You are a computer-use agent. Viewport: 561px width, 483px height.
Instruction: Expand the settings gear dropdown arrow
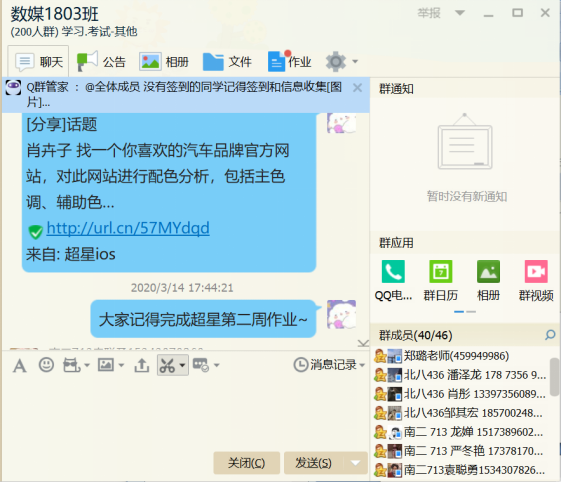coord(355,62)
